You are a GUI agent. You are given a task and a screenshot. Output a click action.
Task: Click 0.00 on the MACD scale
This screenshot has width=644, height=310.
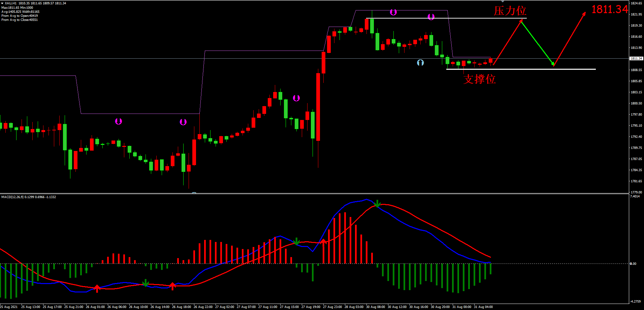pyautogui.click(x=633, y=263)
